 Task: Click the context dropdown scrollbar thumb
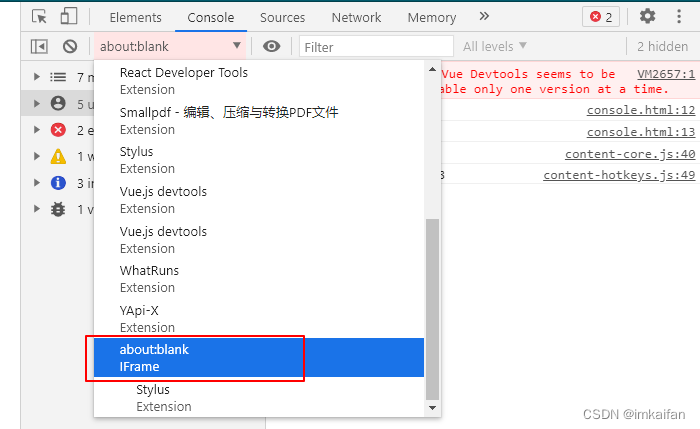click(432, 309)
